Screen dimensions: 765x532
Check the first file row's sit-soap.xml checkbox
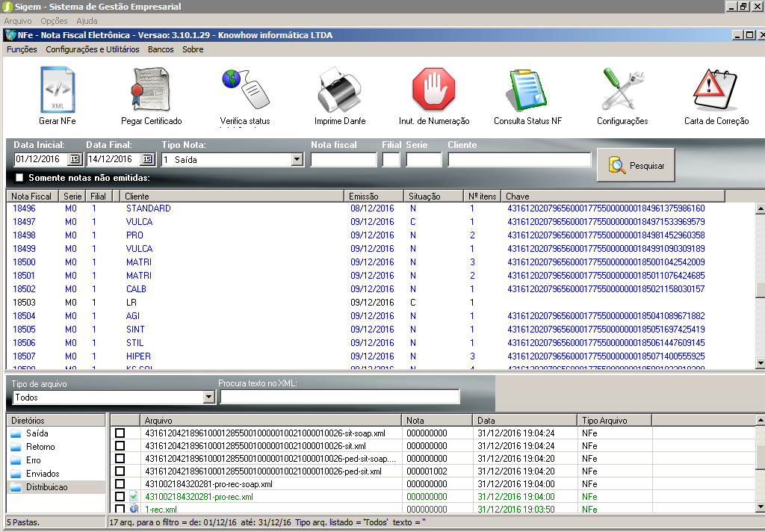pos(120,433)
